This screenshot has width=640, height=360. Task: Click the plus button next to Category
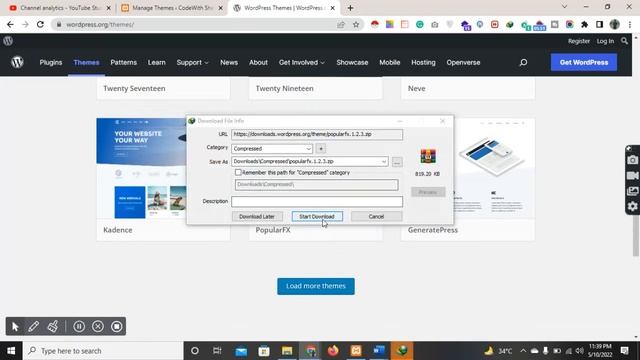(x=321, y=149)
